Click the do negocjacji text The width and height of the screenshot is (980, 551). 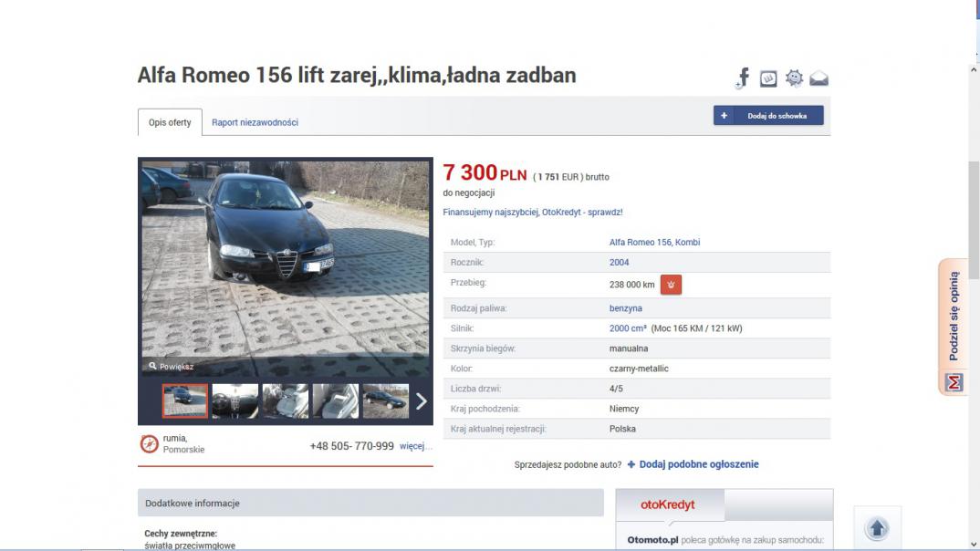click(469, 193)
